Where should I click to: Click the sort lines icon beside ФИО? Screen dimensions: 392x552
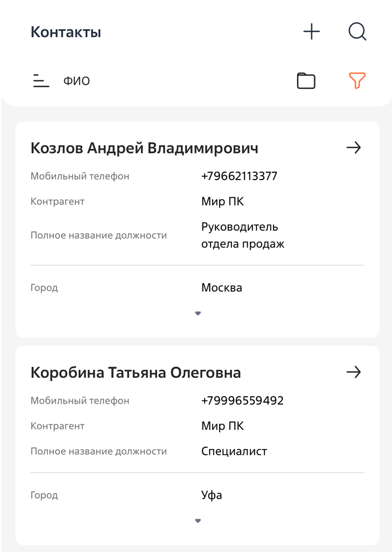coord(41,81)
